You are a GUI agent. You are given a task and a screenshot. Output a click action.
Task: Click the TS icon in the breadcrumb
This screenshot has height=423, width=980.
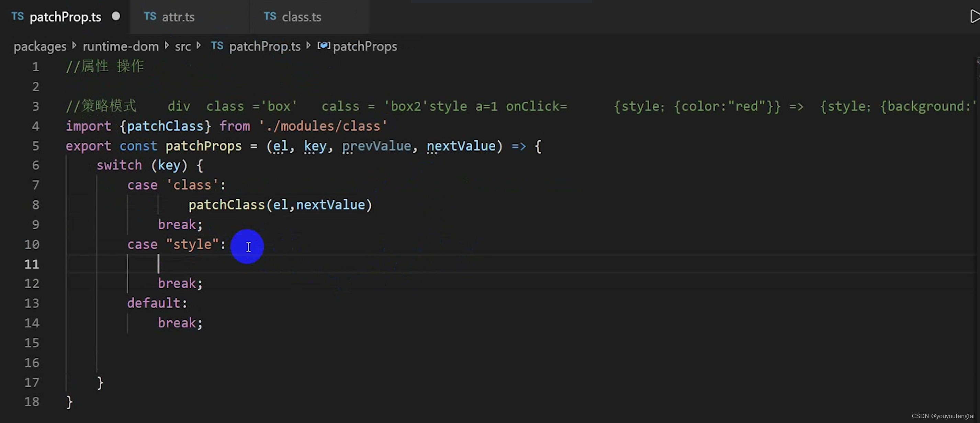pyautogui.click(x=217, y=46)
